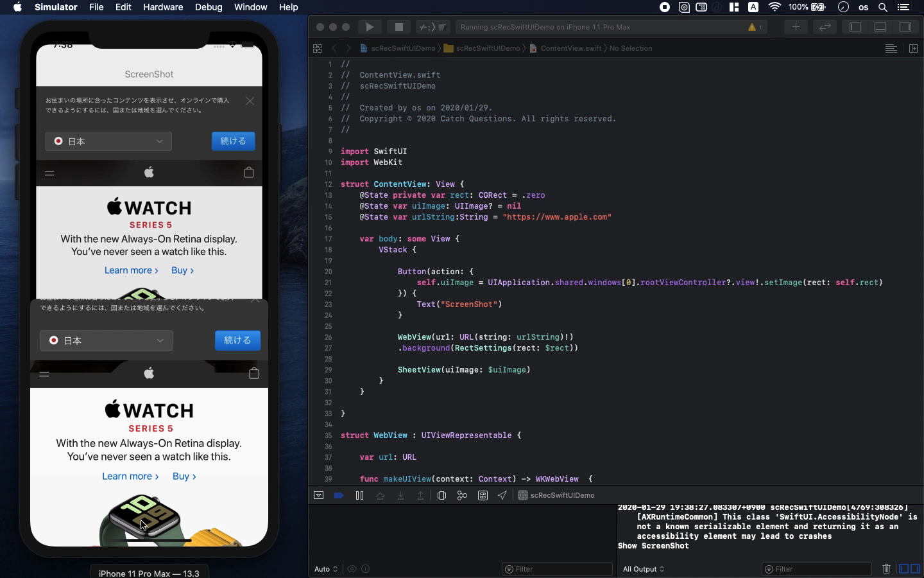
Task: Toggle the console pane button
Action: point(915,569)
